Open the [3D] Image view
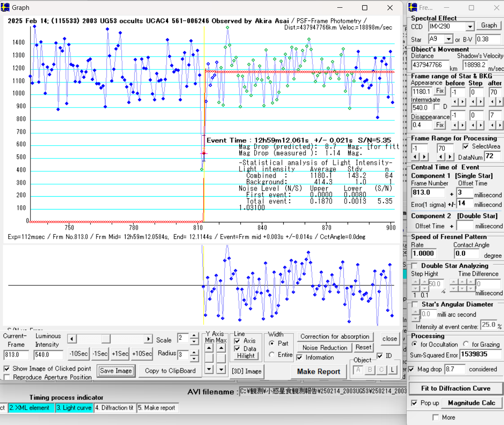This screenshot has height=425, width=504. [247, 371]
